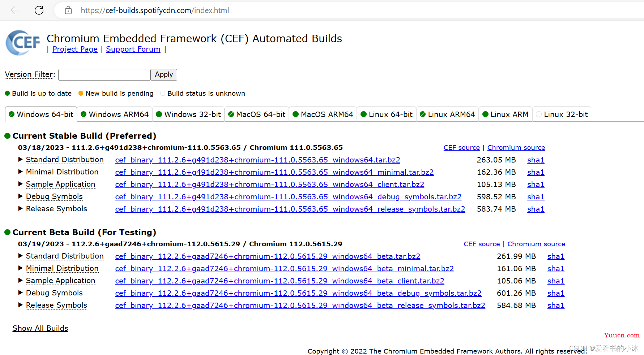Open sha1 for beta 161.06 MB file
The image size is (644, 355).
(556, 269)
